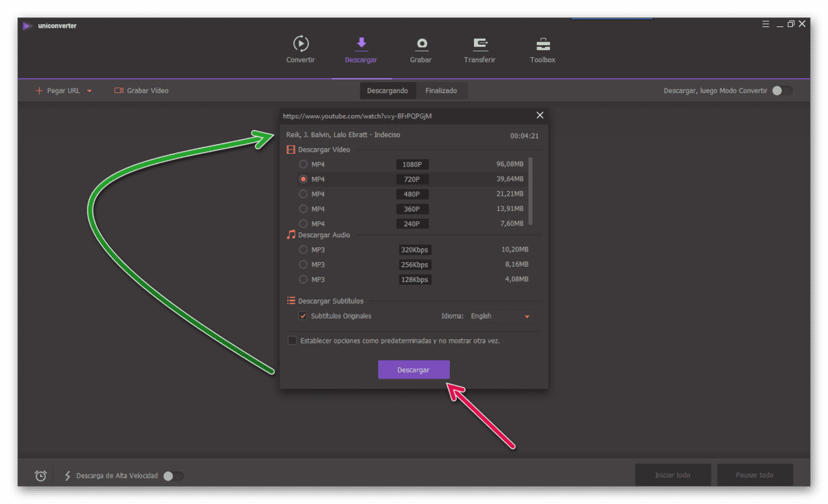Toggle Descarga de Alta Velocidad switch

pos(174,476)
